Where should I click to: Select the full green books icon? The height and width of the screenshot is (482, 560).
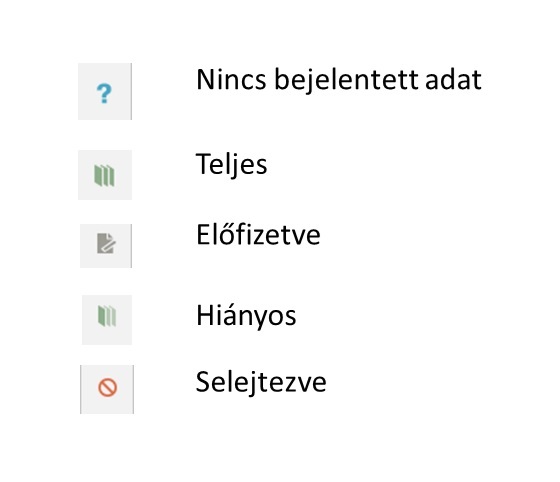pos(104,175)
